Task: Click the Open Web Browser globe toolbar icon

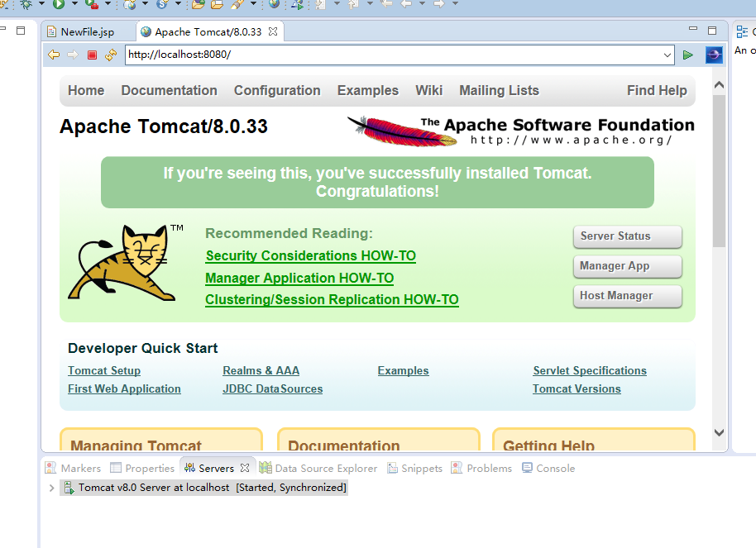Action: click(274, 4)
